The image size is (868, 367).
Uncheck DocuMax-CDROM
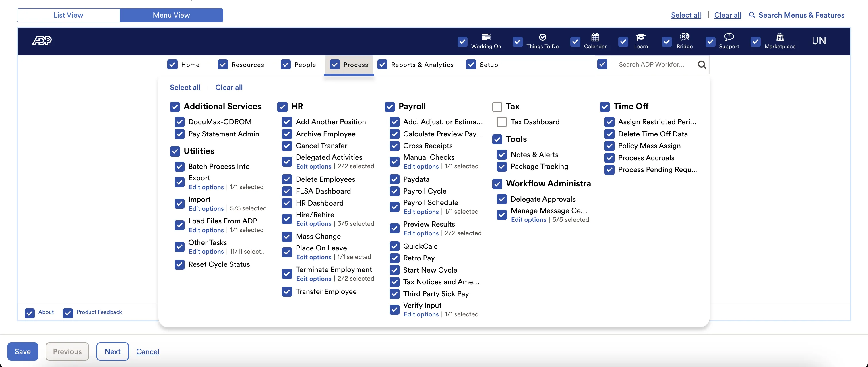coord(179,122)
